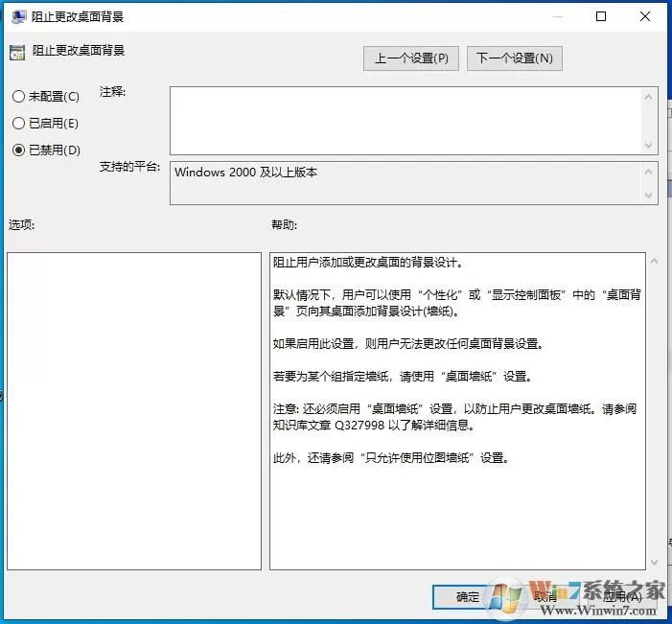Click the policy setting icon beside the 阻止更改桌面背景 heading
The height and width of the screenshot is (624, 672).
[17, 53]
